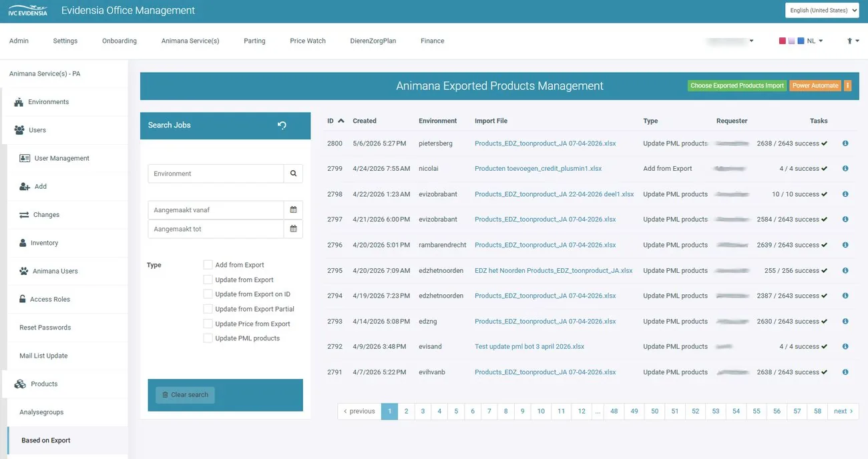This screenshot has width=868, height=459.
Task: Click the Aangemaakt tot date field
Action: (x=216, y=229)
